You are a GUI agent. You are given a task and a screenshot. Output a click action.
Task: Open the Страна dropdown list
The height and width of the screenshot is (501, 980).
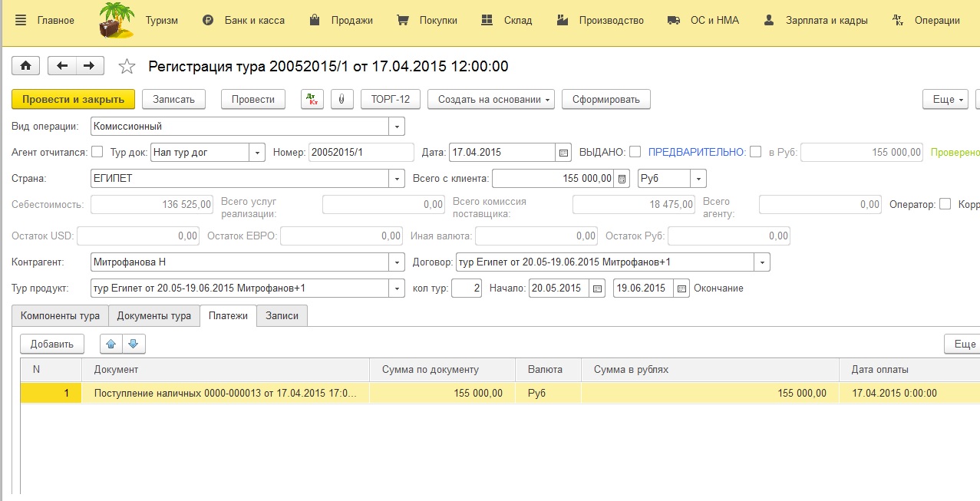coord(397,179)
